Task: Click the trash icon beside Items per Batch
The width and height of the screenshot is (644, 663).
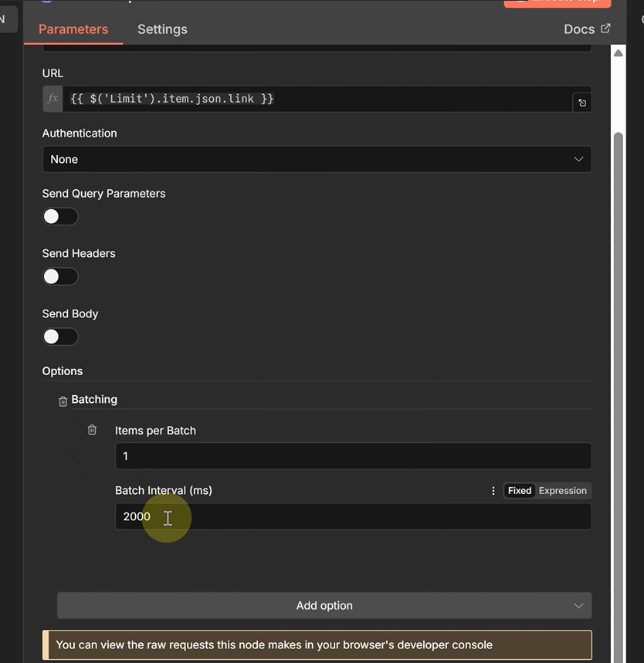Action: coord(92,430)
